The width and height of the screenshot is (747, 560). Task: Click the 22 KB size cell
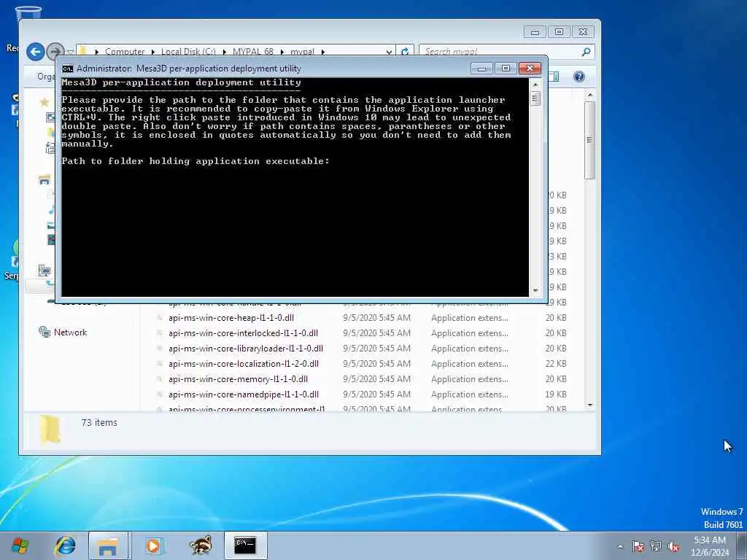tap(555, 364)
